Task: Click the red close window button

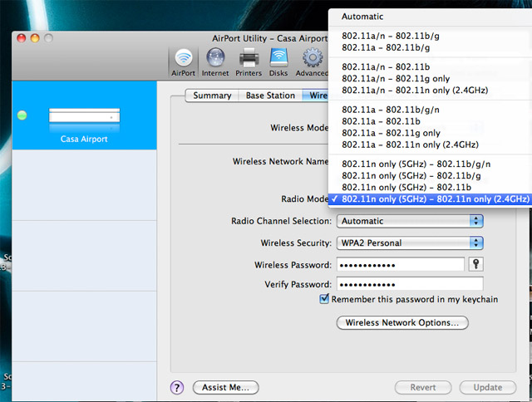Action: [22, 38]
